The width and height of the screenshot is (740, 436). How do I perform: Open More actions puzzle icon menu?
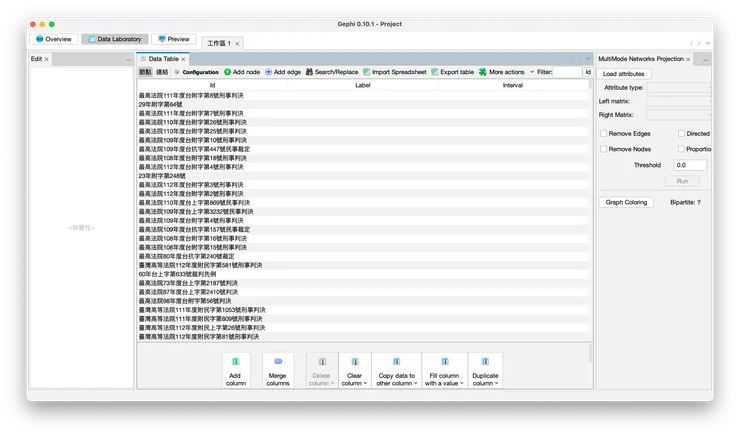pyautogui.click(x=502, y=72)
